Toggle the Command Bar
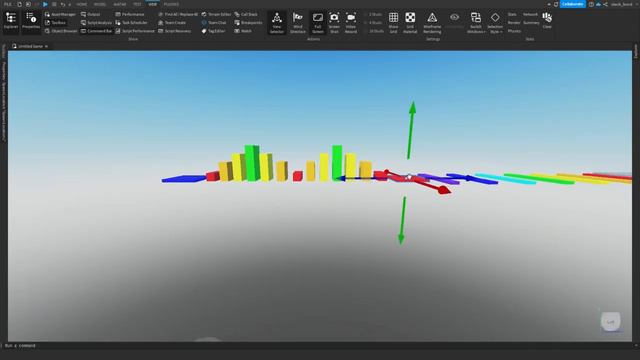The image size is (640, 360). [x=96, y=31]
